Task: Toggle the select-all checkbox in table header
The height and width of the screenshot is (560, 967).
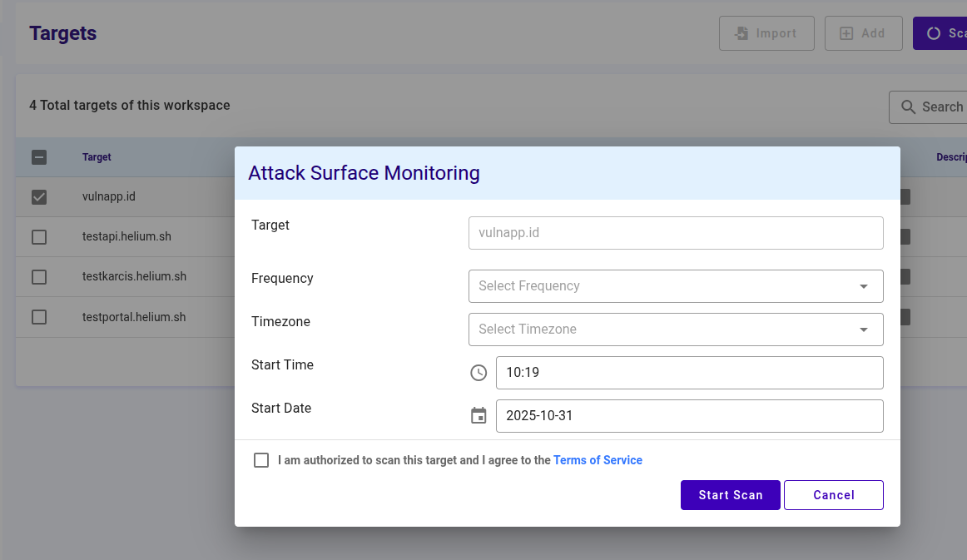Action: pos(39,156)
